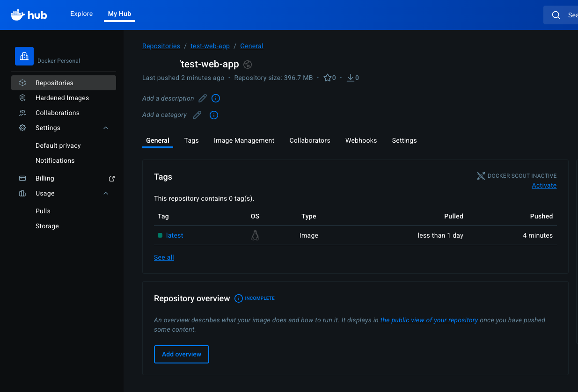The width and height of the screenshot is (578, 392).
Task: Click the globe public visibility icon
Action: (x=248, y=65)
